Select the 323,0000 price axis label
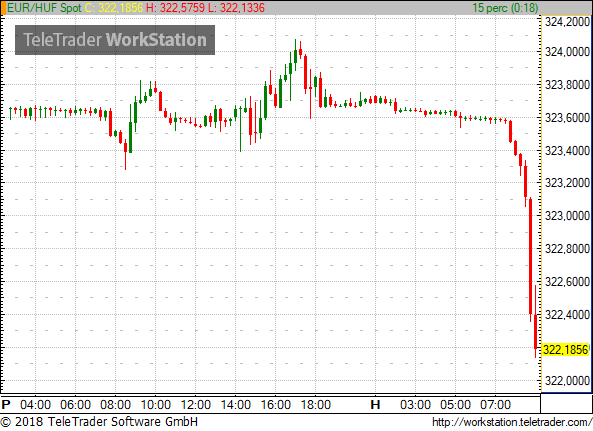Image resolution: width=593 pixels, height=431 pixels. coord(567,216)
